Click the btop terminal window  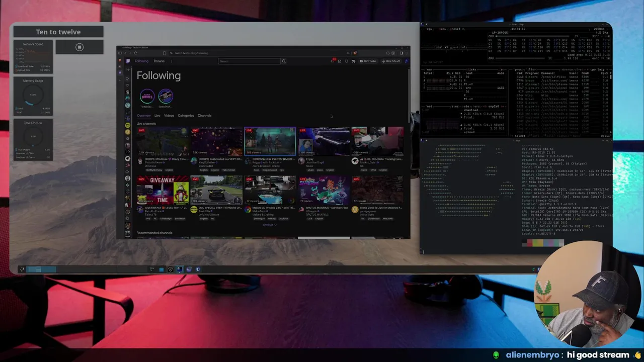[516, 80]
